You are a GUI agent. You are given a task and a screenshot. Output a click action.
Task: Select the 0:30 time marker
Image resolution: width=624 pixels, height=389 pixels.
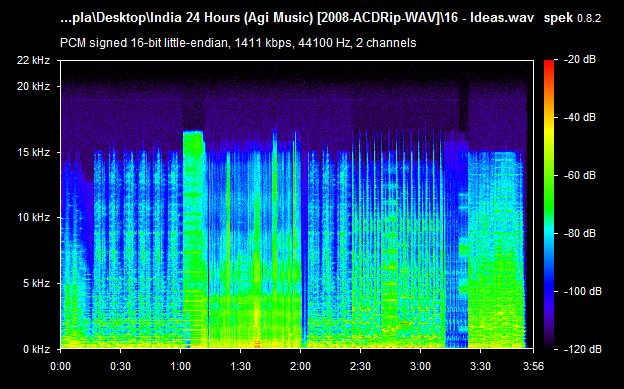click(x=121, y=366)
